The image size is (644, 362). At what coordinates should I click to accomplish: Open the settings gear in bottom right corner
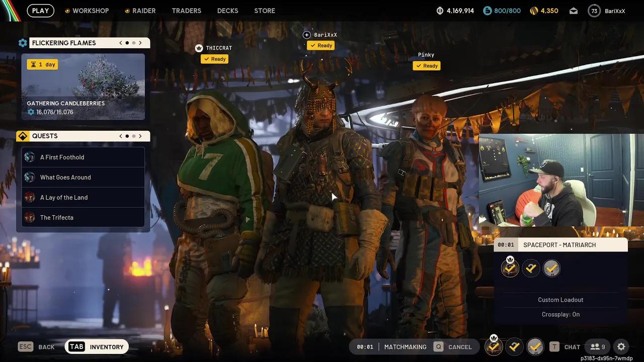pos(621,346)
